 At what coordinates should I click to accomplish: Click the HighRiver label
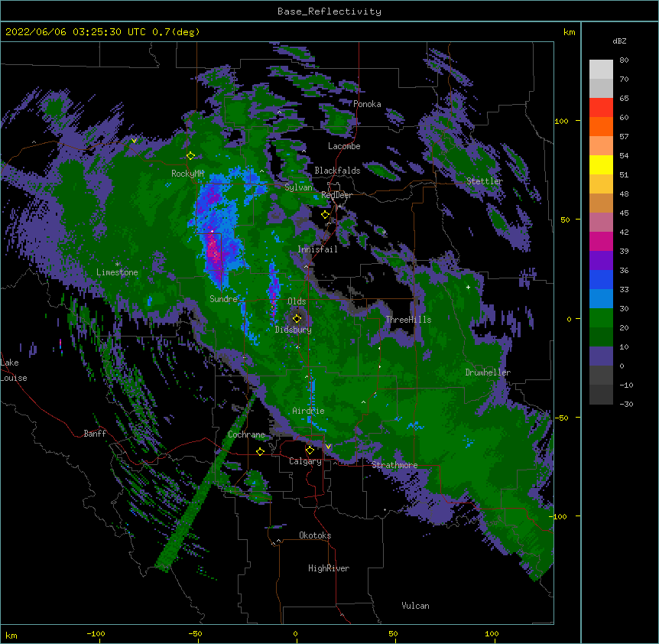tap(329, 568)
